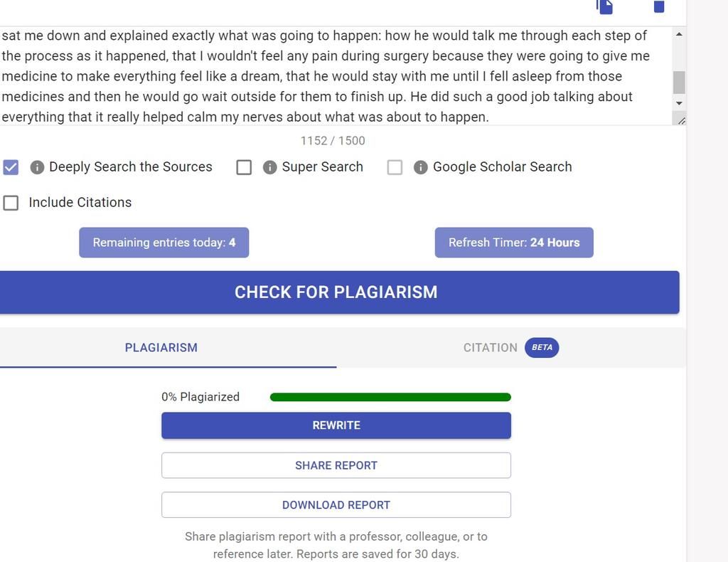The image size is (728, 562).
Task: Enable the Include Citations checkbox
Action: point(11,203)
